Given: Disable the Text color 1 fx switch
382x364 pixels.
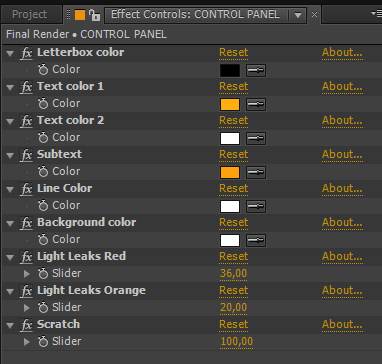Looking at the screenshot, I should [x=26, y=87].
